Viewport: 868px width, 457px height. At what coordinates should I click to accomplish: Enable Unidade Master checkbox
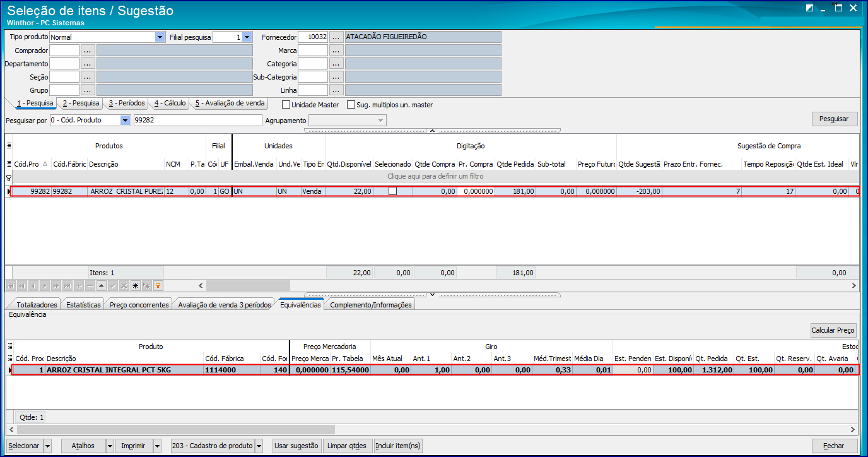tap(286, 105)
